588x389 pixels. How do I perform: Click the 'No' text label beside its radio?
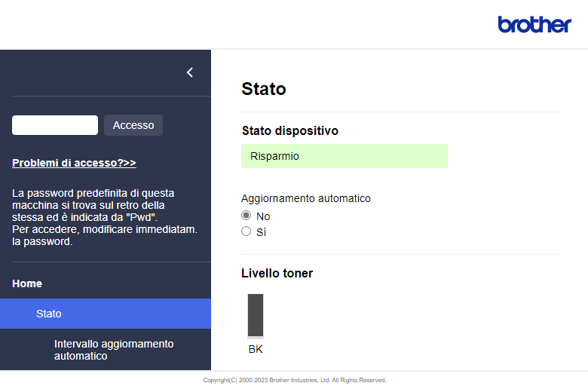263,216
